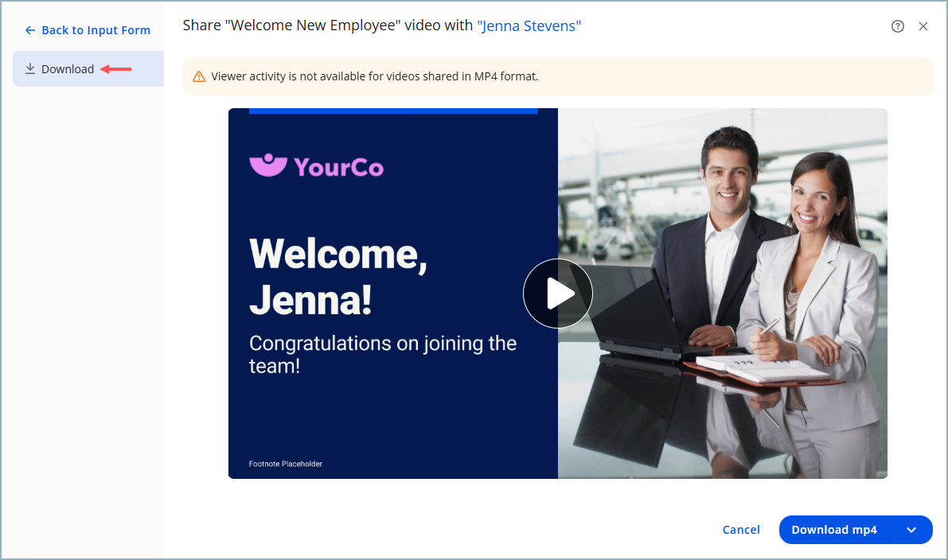Click the Footnote Placeholder text
This screenshot has width=948, height=560.
tap(286, 464)
